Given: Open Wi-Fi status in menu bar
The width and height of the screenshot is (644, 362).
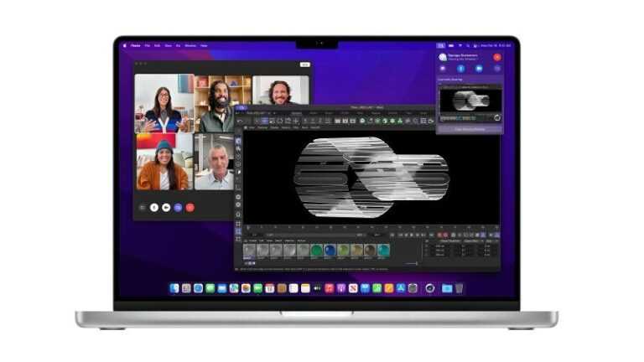Looking at the screenshot, I should click(460, 45).
